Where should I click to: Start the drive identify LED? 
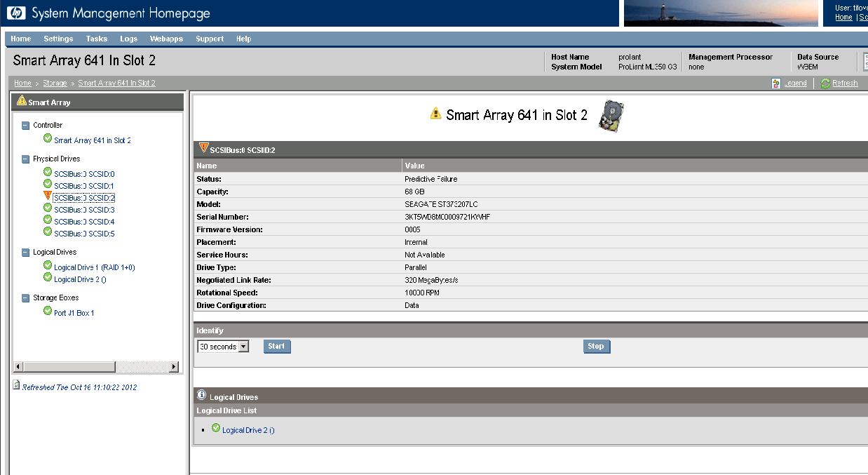[x=277, y=347]
